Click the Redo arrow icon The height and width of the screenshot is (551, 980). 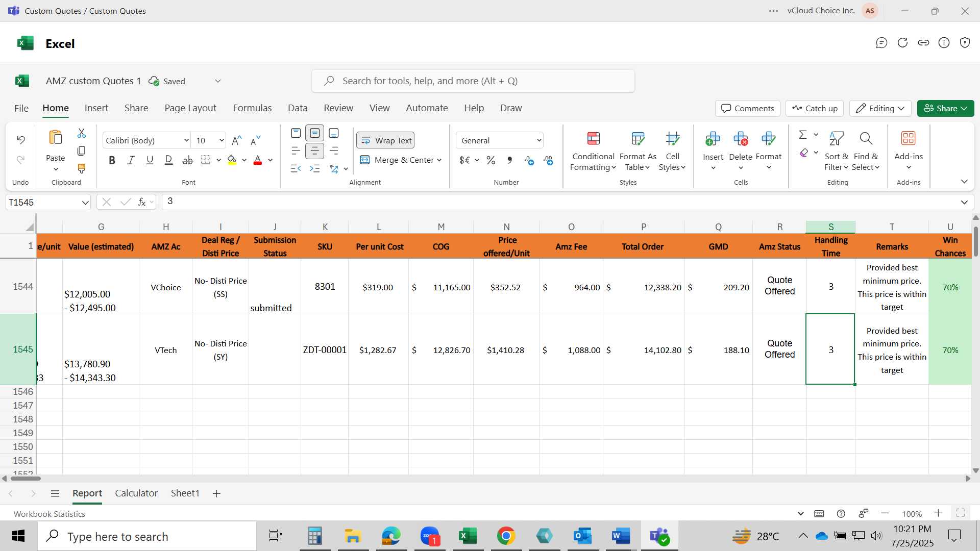coord(21,160)
